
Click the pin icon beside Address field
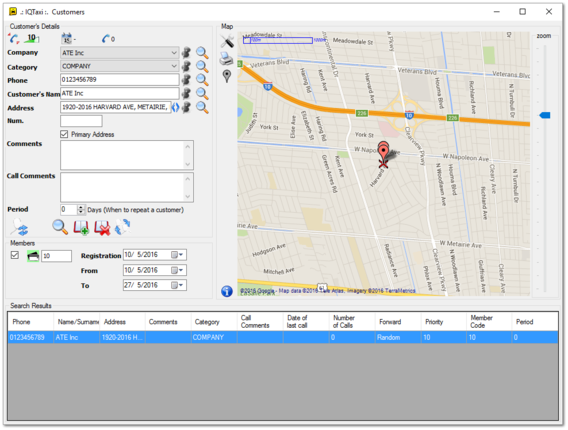(x=186, y=107)
